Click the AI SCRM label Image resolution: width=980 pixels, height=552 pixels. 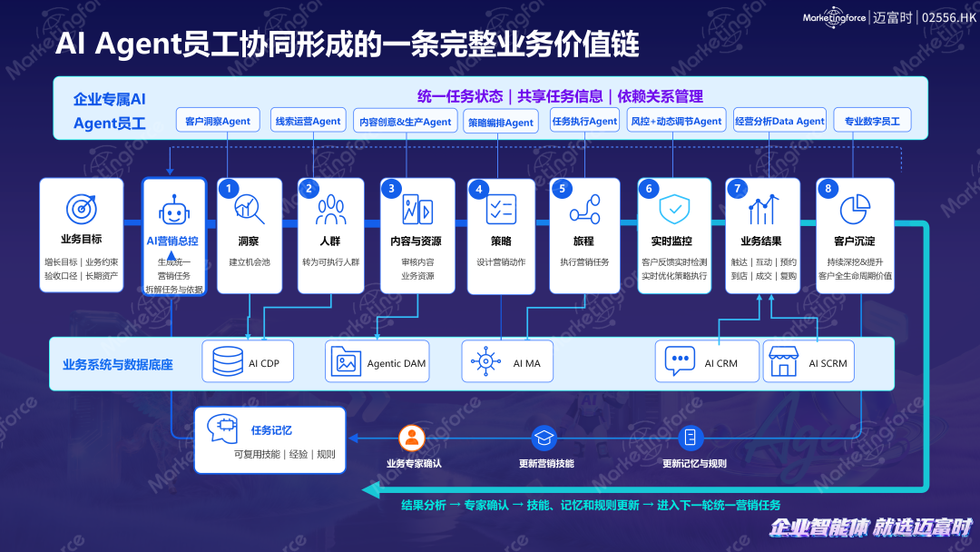coord(828,363)
